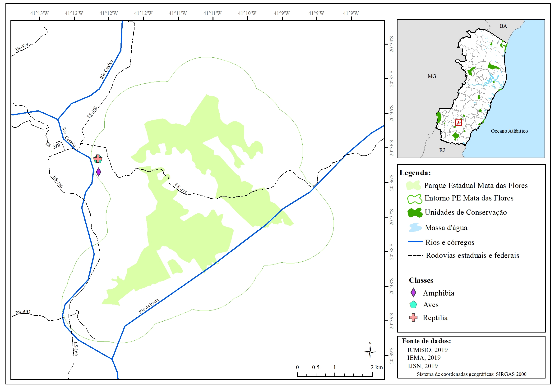Click the Amphibia diamond symbol in legend
The image size is (555, 392).
(413, 292)
